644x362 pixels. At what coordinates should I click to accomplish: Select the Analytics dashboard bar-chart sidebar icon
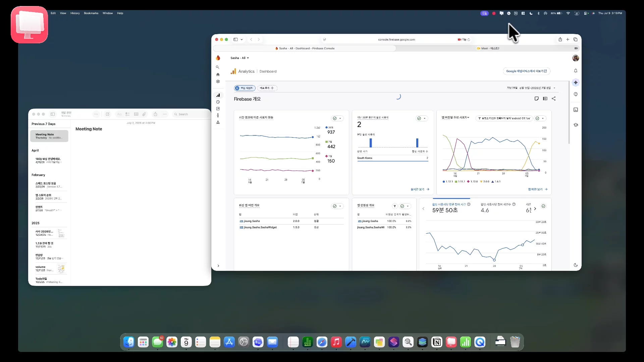tap(218, 95)
